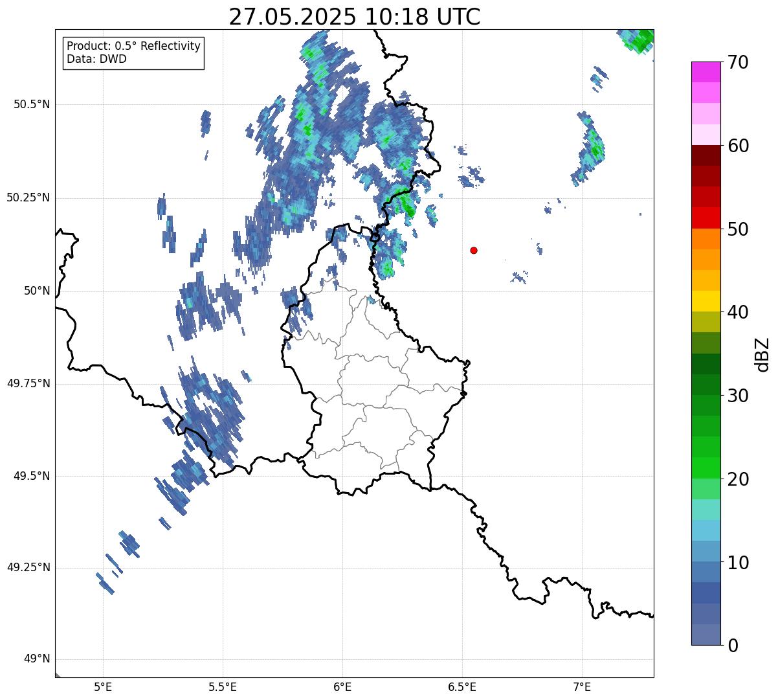This screenshot has height=700, width=778.
Task: Click the '49.75°N' latitude label
Action: 28,383
